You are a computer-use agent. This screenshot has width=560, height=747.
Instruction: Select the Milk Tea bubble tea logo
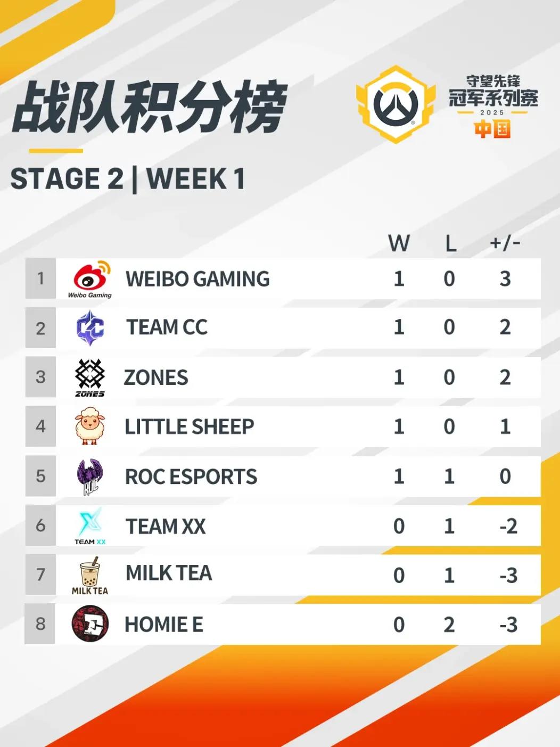click(90, 576)
